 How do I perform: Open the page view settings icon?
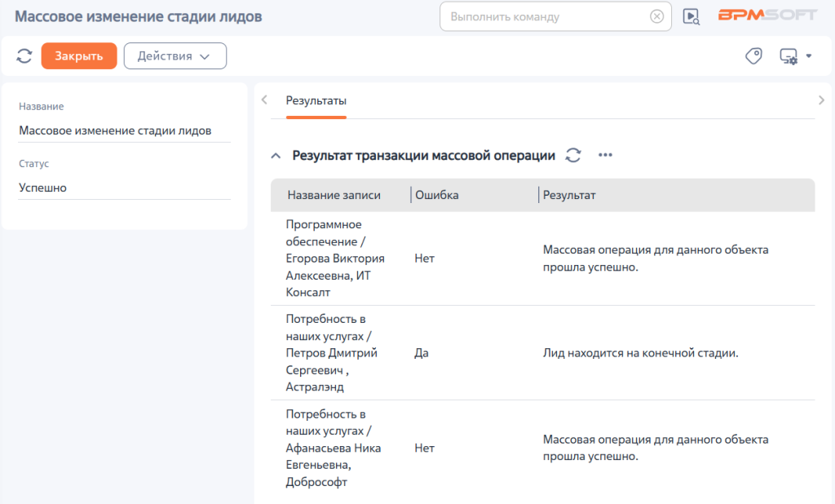tap(789, 56)
